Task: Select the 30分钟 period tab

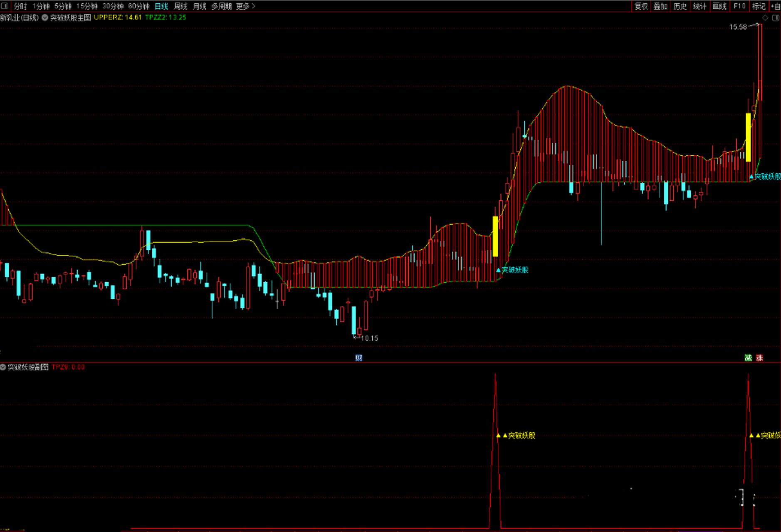Action: tap(113, 6)
